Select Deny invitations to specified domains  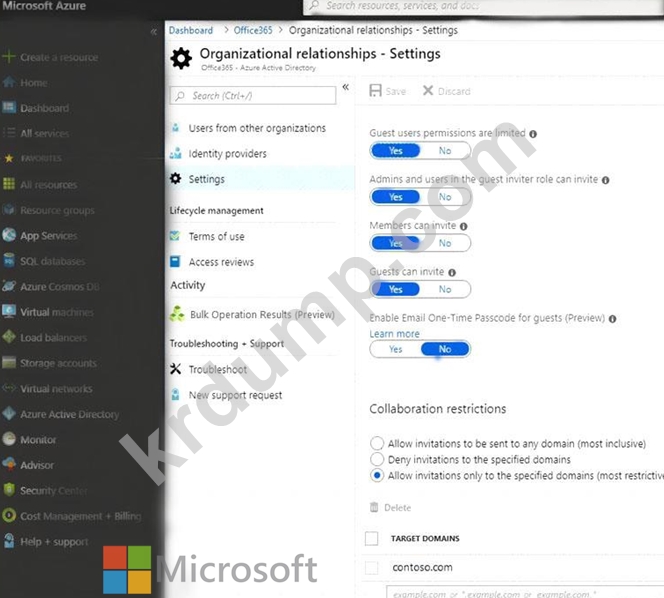click(377, 460)
